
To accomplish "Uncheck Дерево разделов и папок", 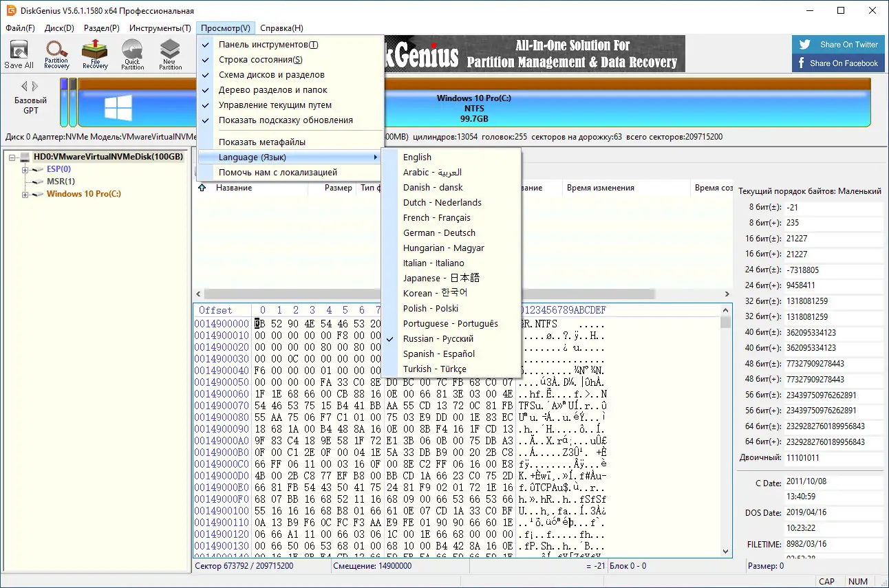I will click(290, 90).
